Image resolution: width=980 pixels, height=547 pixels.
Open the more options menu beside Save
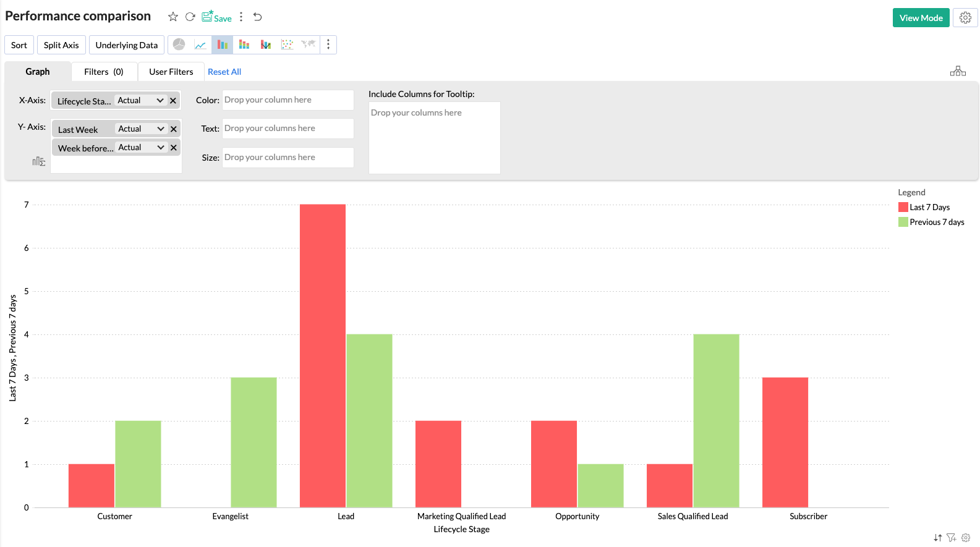(241, 17)
